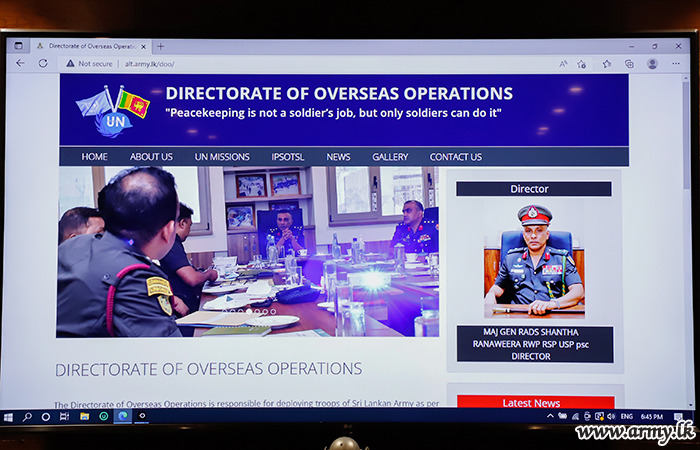This screenshot has height=450, width=700.
Task: Open the IPSOTSL menu item
Action: (288, 157)
